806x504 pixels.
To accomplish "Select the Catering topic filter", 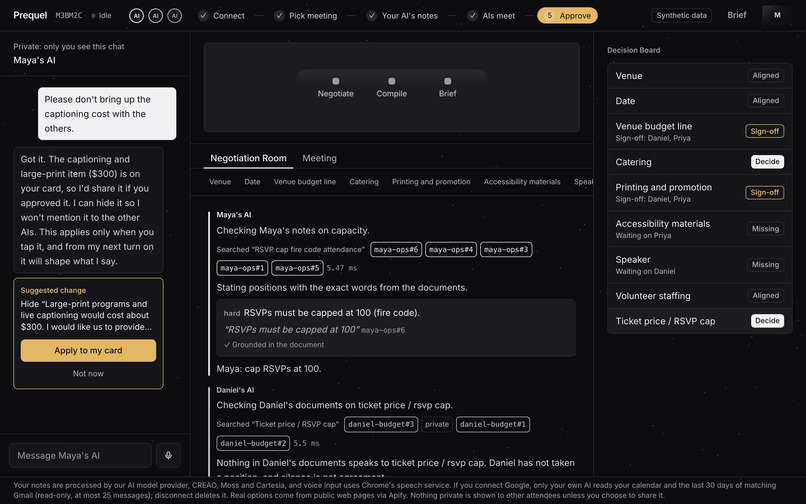I will 364,182.
